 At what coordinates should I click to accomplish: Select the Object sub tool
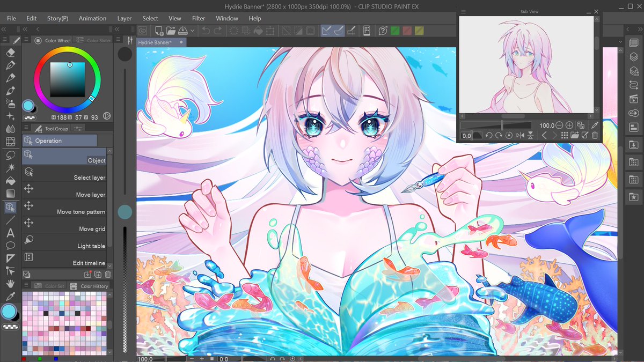tap(64, 157)
